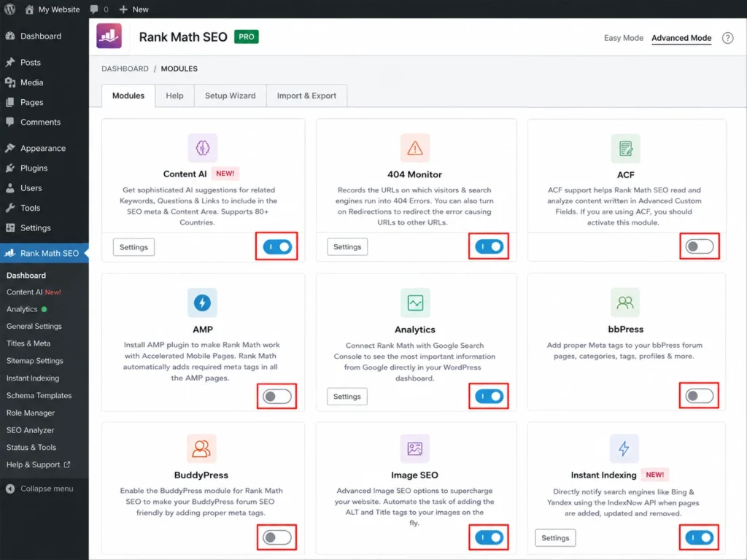The height and width of the screenshot is (560, 747).
Task: Enable the bbPress module toggle
Action: (x=700, y=396)
